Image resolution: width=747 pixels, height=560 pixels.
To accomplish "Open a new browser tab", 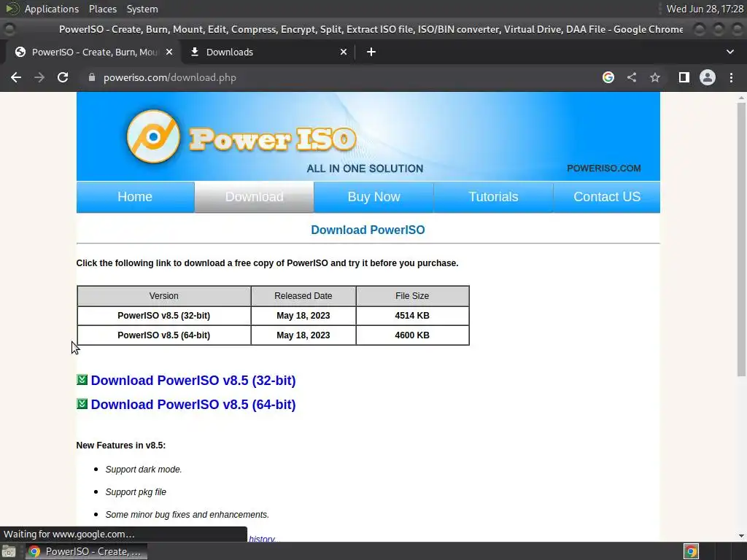I will pos(371,52).
